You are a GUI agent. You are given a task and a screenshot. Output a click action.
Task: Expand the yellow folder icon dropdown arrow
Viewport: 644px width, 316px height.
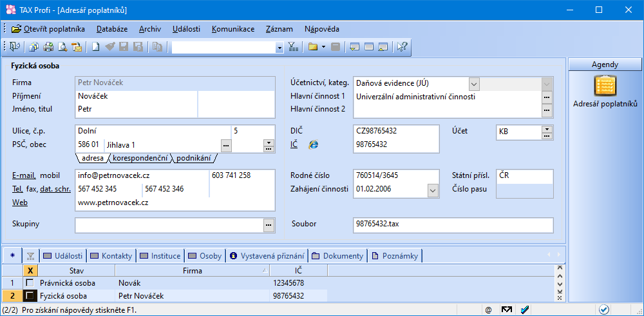click(x=324, y=47)
